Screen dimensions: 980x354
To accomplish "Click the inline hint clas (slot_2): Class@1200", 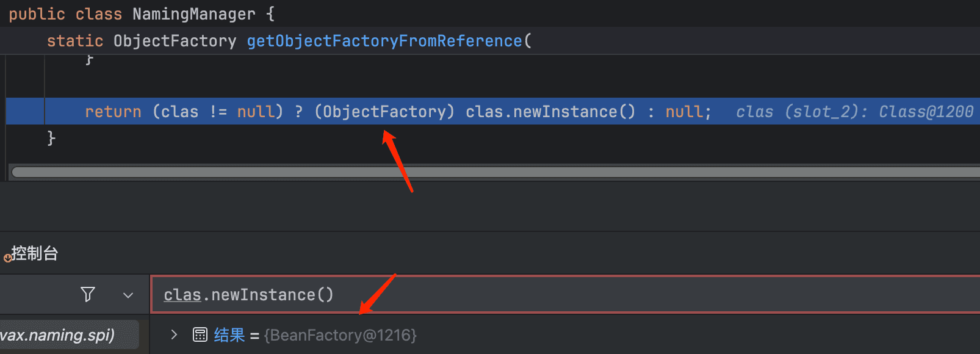I will pos(854,112).
